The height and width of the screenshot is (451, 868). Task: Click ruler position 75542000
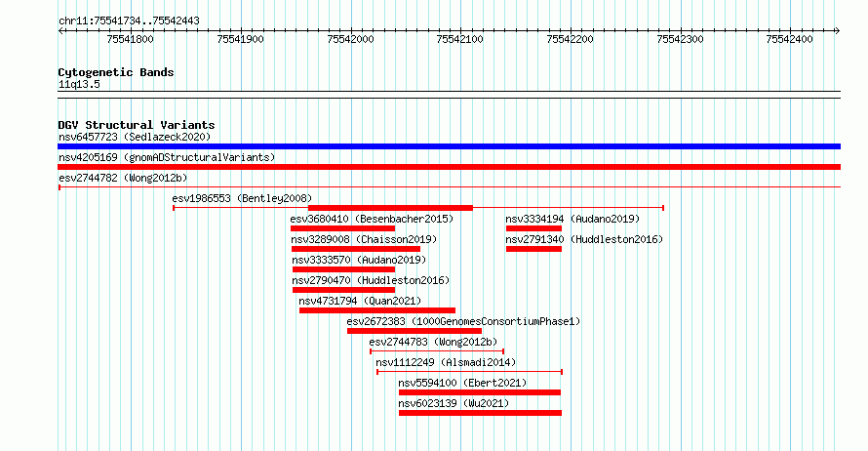[x=350, y=39]
